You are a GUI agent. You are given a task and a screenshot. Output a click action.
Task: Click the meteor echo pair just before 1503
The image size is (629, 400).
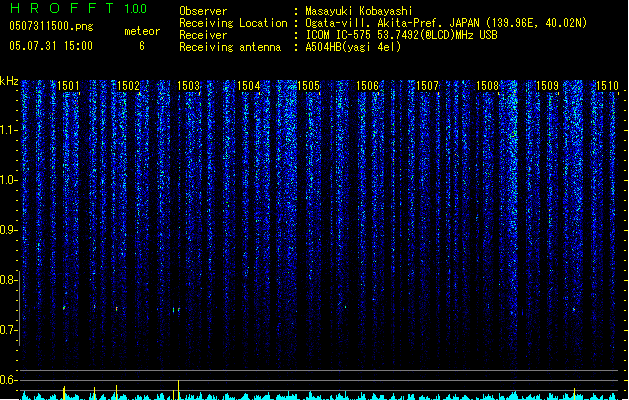tap(176, 310)
